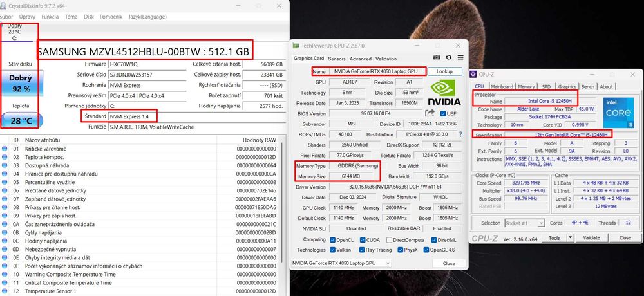
Task: Switch to the Graphics tab in CPU-Z
Action: [567, 87]
